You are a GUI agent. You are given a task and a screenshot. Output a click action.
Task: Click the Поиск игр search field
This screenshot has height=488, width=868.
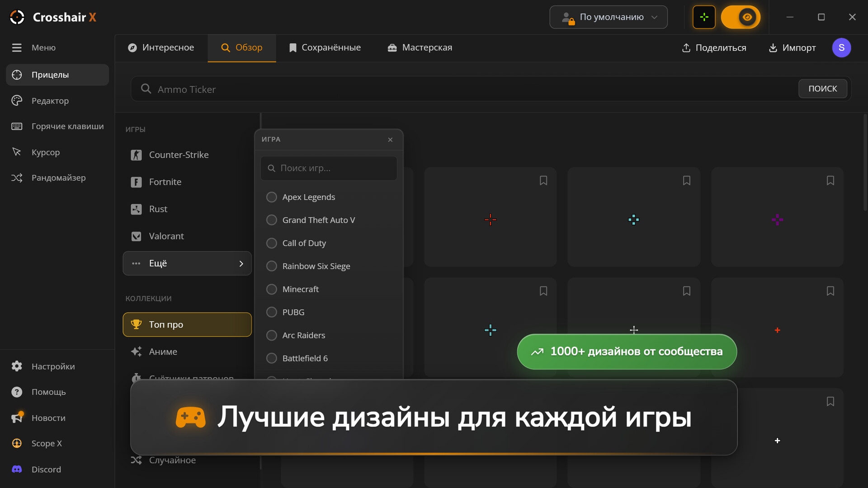pos(329,168)
